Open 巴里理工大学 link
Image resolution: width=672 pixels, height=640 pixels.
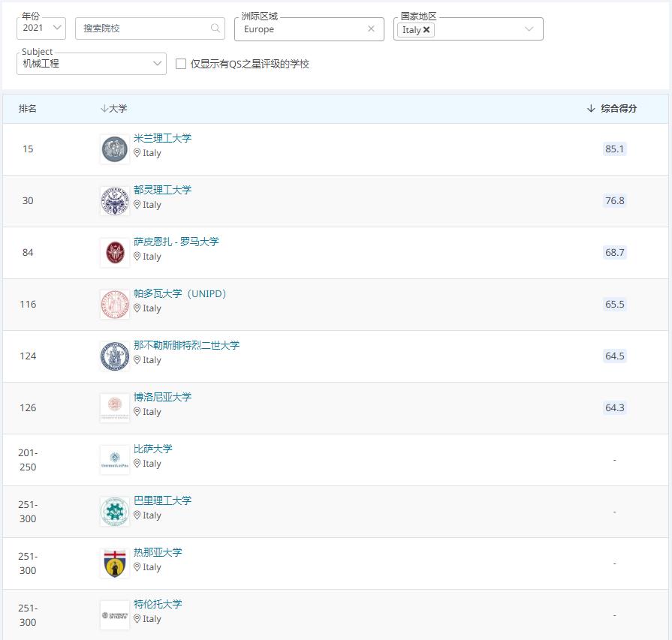[162, 500]
